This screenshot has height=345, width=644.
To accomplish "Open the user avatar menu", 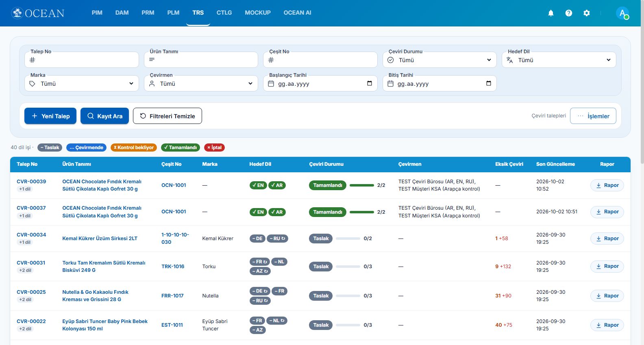I will pos(622,13).
